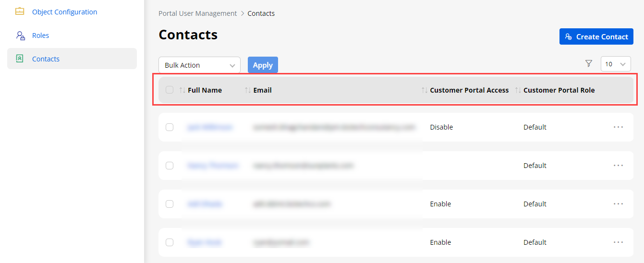Screen dimensions: 644x263
Task: Open Object Configuration in the sidebar
Action: pyautogui.click(x=64, y=12)
